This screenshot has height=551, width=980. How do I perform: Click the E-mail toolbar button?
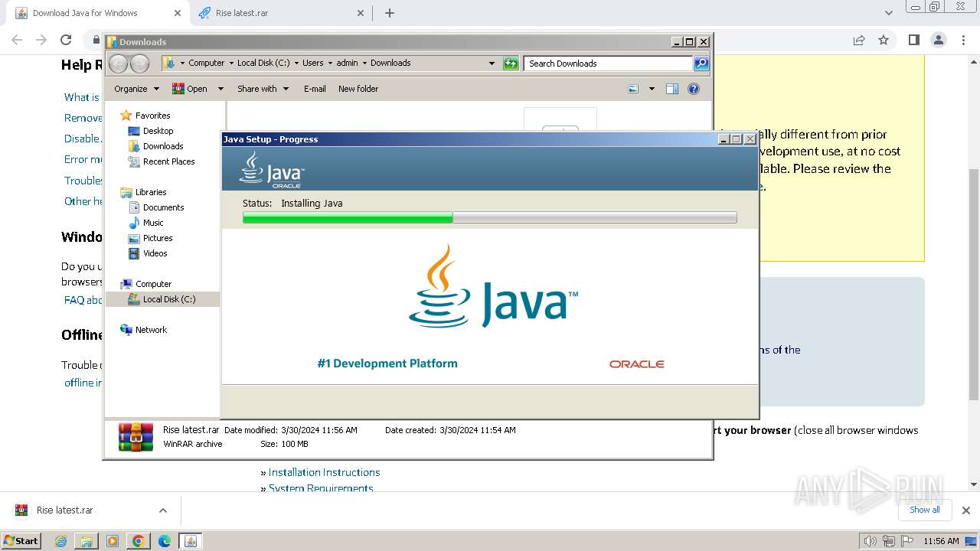(315, 89)
